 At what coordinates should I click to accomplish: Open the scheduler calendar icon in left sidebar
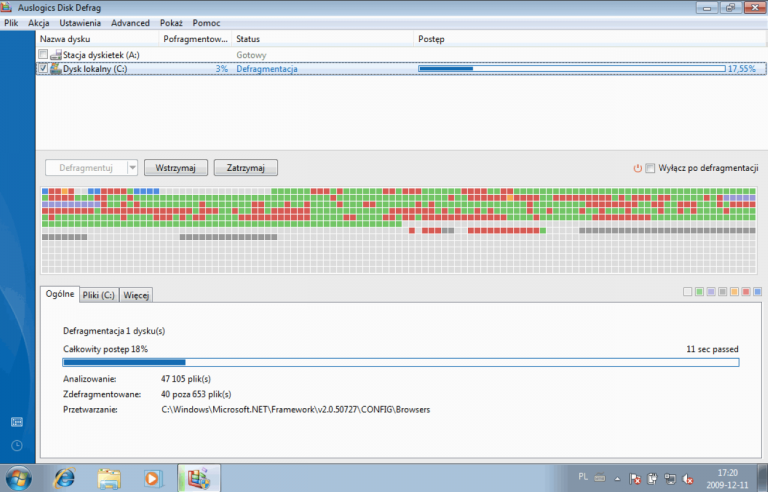click(x=17, y=422)
